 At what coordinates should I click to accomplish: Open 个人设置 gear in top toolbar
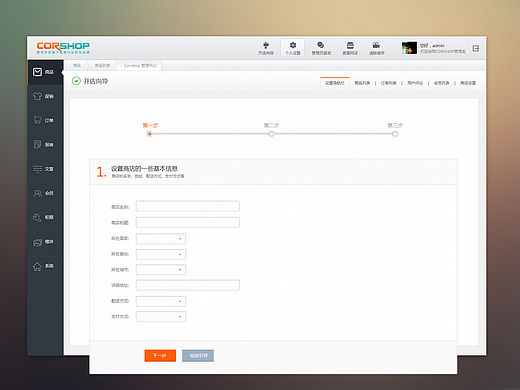(293, 48)
